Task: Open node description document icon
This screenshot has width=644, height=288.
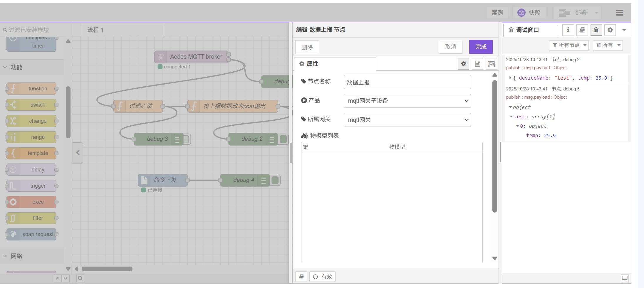Action: (477, 64)
